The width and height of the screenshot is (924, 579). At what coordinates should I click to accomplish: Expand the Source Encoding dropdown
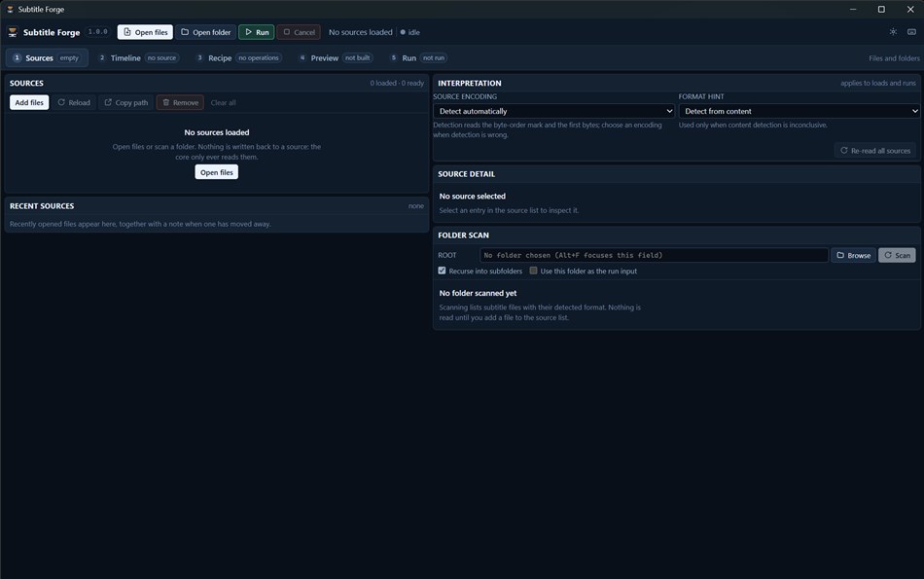[554, 111]
